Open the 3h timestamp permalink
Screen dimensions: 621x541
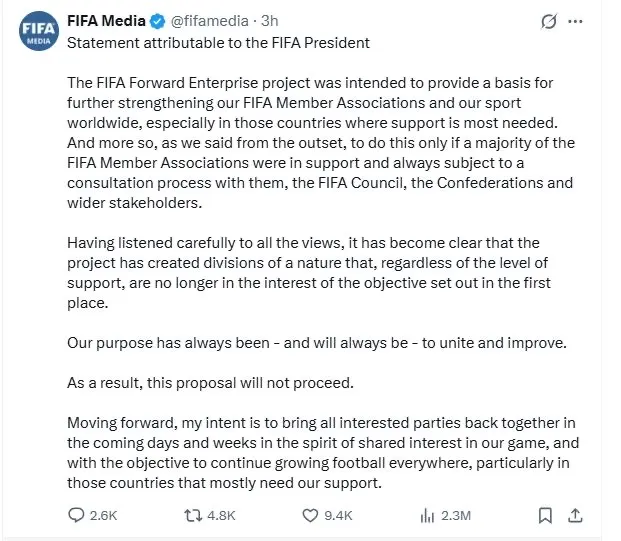(x=270, y=21)
